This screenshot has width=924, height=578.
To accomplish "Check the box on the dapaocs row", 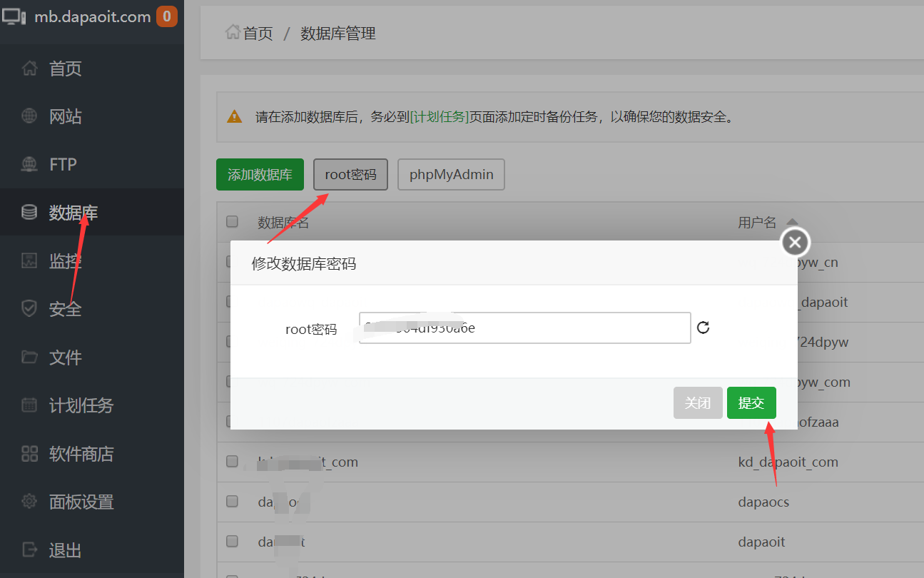I will click(231, 501).
